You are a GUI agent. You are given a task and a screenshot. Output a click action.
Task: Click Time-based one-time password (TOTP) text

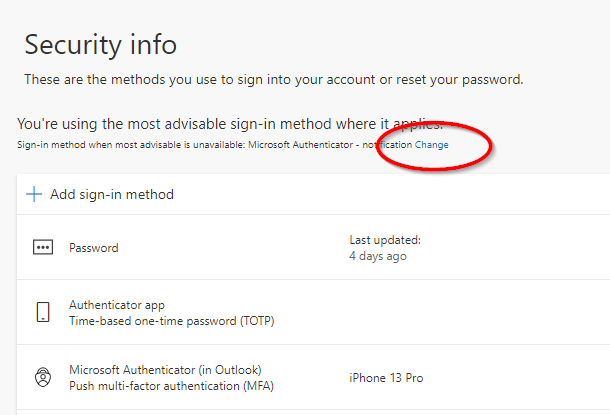tap(172, 321)
